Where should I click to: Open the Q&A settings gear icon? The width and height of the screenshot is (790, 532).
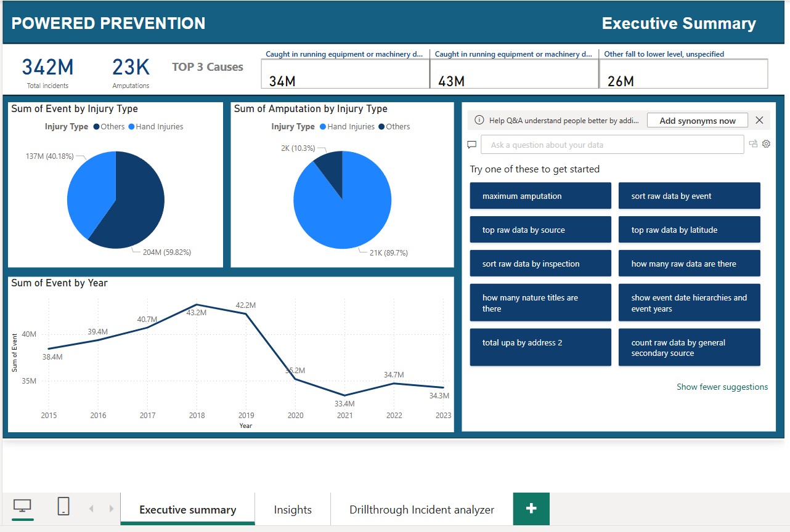tap(765, 143)
